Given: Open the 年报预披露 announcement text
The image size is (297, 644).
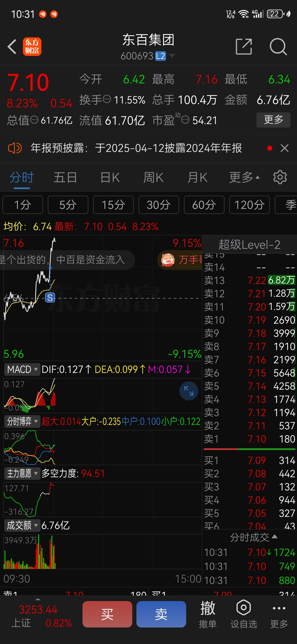Looking at the screenshot, I should click(136, 148).
